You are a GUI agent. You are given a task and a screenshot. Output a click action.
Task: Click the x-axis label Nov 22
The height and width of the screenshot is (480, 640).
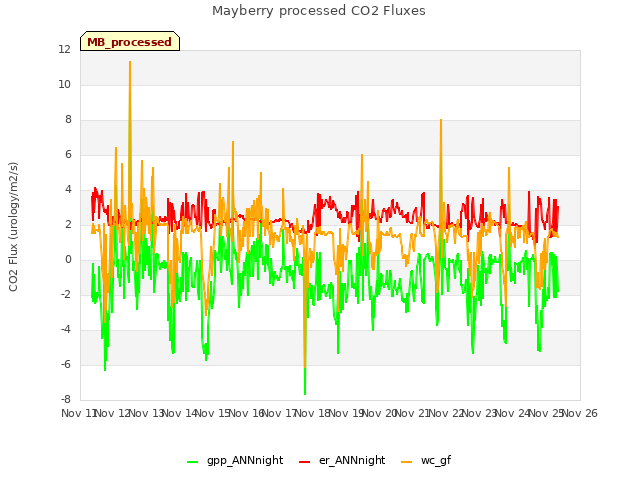[x=446, y=413]
